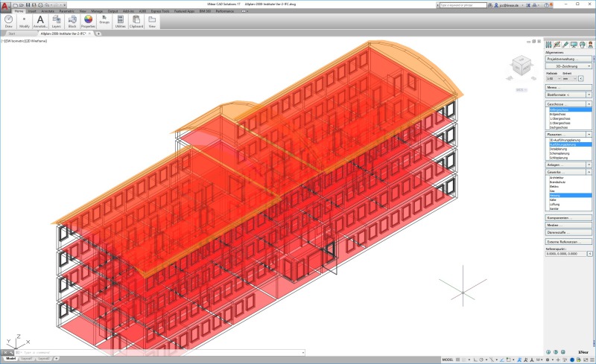596x364 pixels.
Task: Click the ViewCube navigation widget
Action: pyautogui.click(x=521, y=68)
